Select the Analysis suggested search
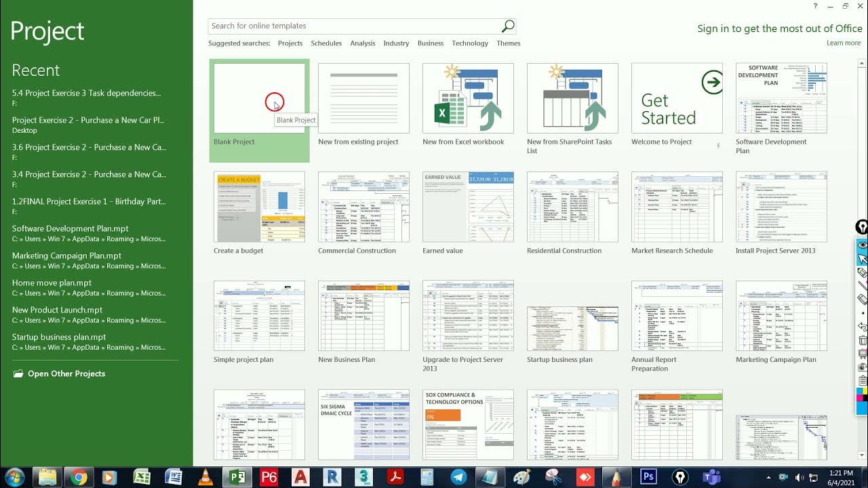The height and width of the screenshot is (488, 868). pos(363,43)
